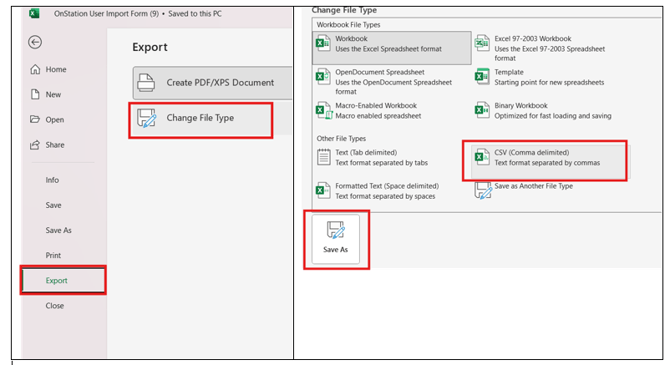The image size is (670, 365).
Task: Click the Open folder icon
Action: point(35,119)
